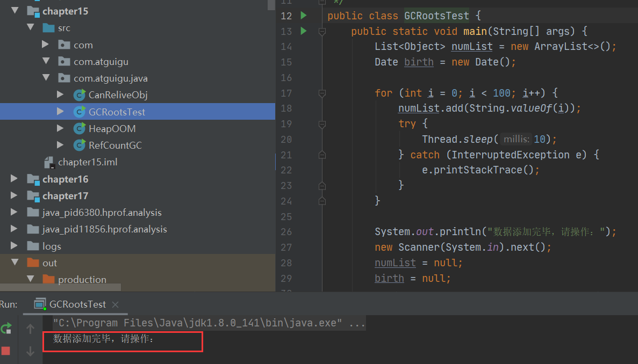Viewport: 638px width, 364px height.
Task: Click the logs folder icon
Action: point(33,246)
